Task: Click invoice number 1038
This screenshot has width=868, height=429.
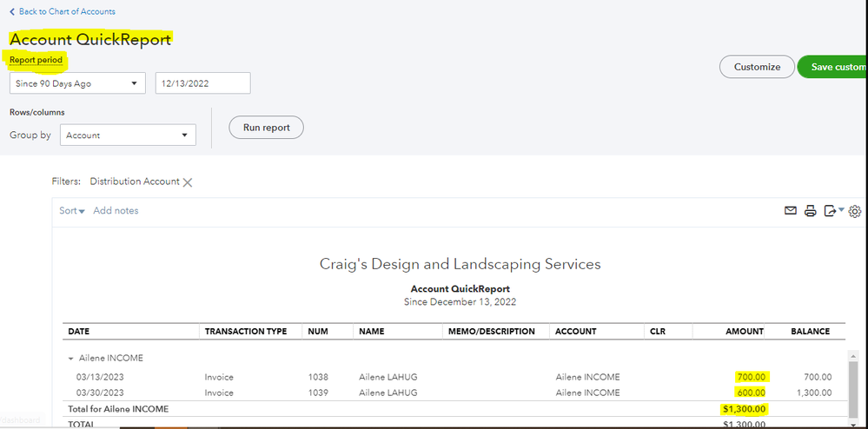Action: pyautogui.click(x=318, y=378)
